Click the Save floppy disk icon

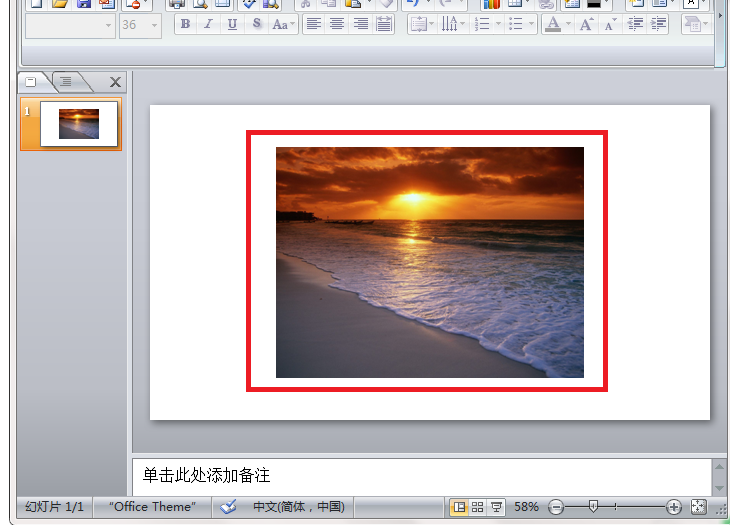[x=84, y=4]
